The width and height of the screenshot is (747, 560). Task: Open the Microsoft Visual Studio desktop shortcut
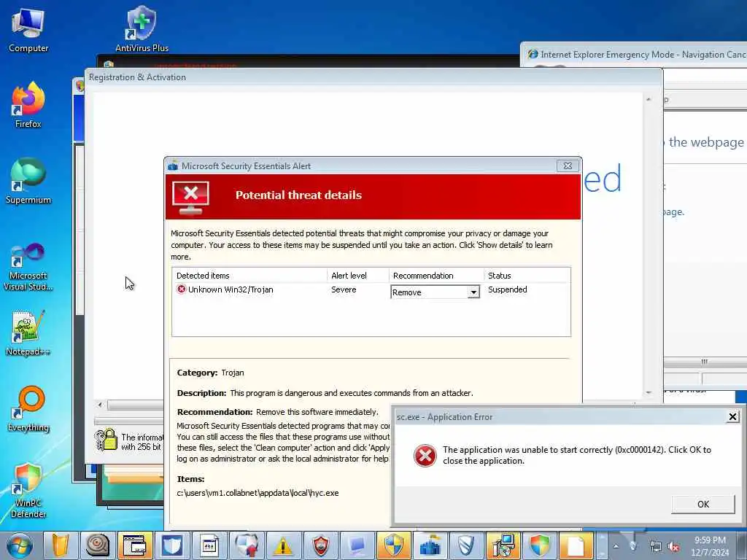[x=28, y=267]
